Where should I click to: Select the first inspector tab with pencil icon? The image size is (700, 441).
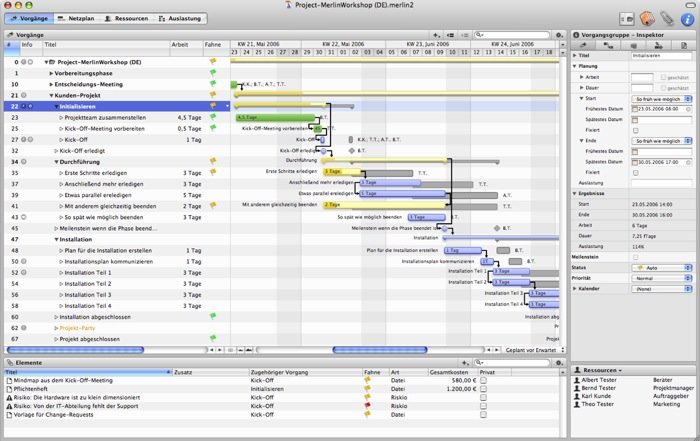coord(583,46)
